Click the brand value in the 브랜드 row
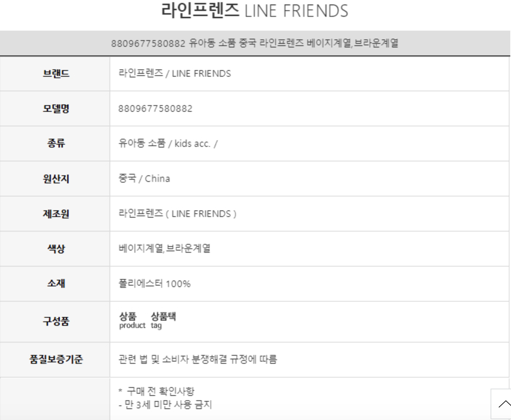This screenshot has height=420, width=511. (x=174, y=73)
